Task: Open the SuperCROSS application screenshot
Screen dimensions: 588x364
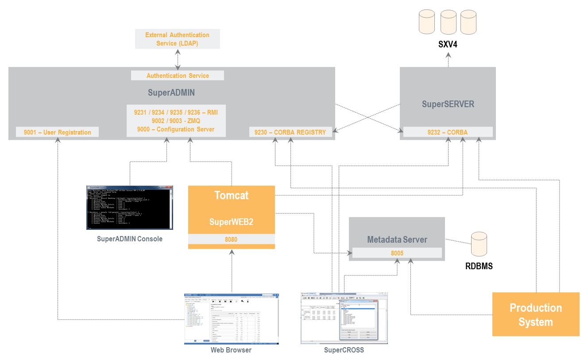Action: (344, 318)
